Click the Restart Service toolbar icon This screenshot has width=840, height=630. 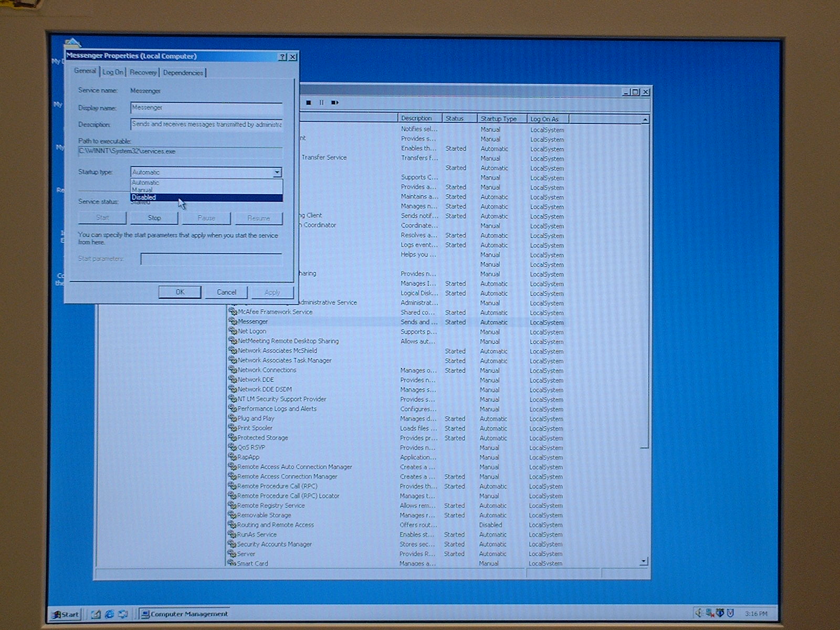(335, 103)
